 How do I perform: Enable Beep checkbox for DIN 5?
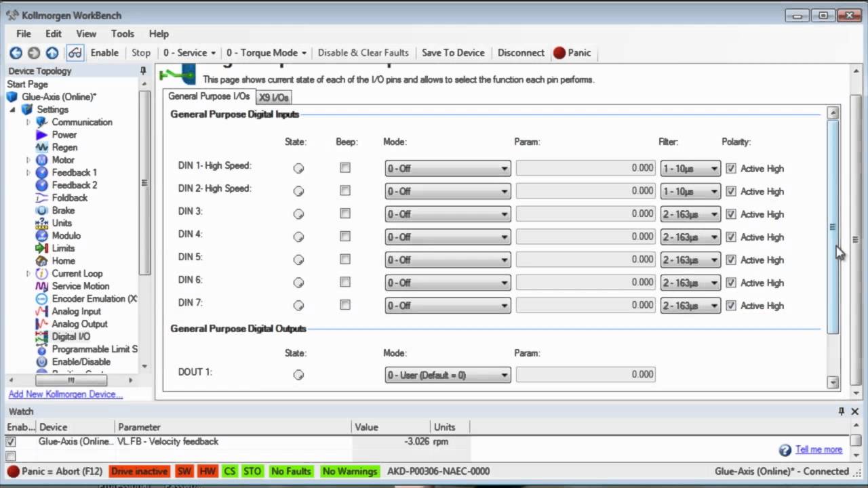click(x=345, y=260)
